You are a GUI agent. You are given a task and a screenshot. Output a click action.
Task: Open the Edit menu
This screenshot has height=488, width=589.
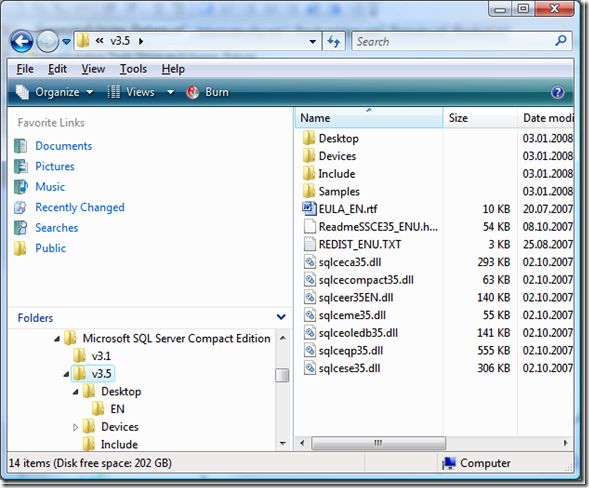pyautogui.click(x=57, y=69)
